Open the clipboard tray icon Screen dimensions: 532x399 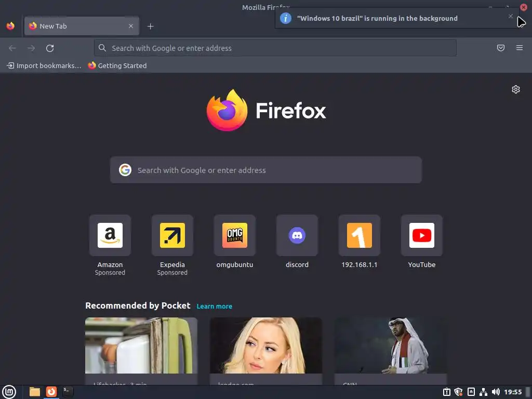click(447, 392)
